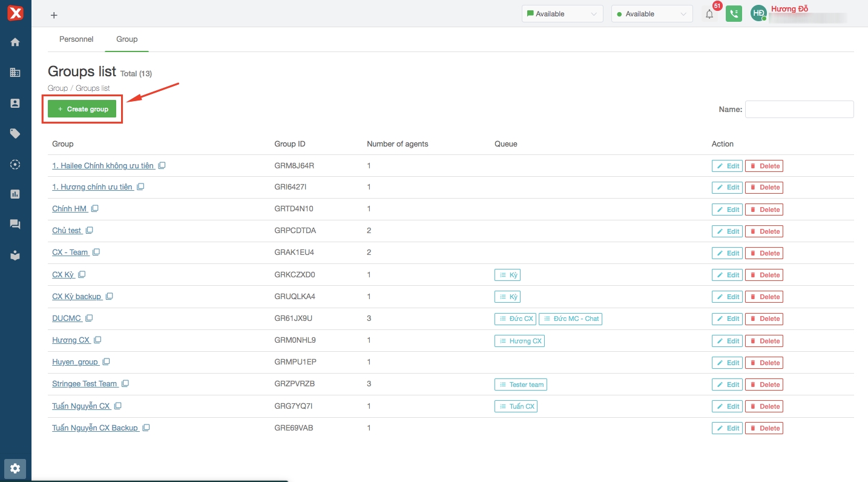This screenshot has width=868, height=482.
Task: Open the chat messages sidebar icon
Action: click(x=15, y=225)
